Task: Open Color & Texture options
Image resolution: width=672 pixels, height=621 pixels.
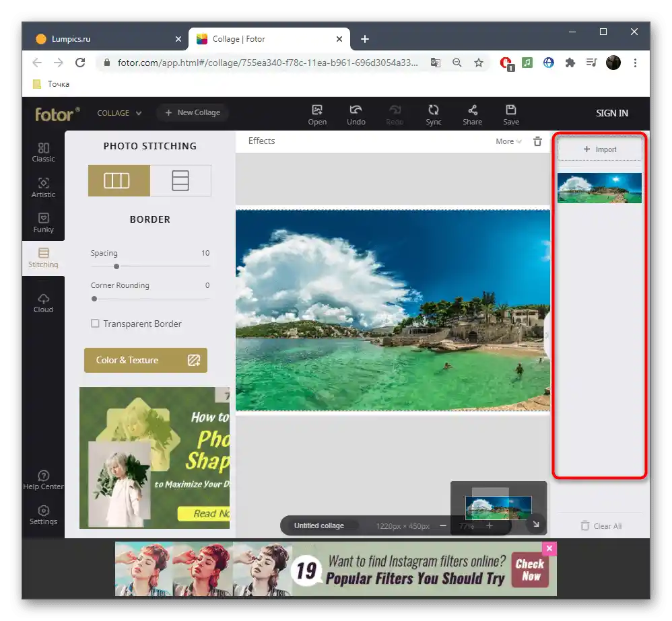Action: pos(145,360)
